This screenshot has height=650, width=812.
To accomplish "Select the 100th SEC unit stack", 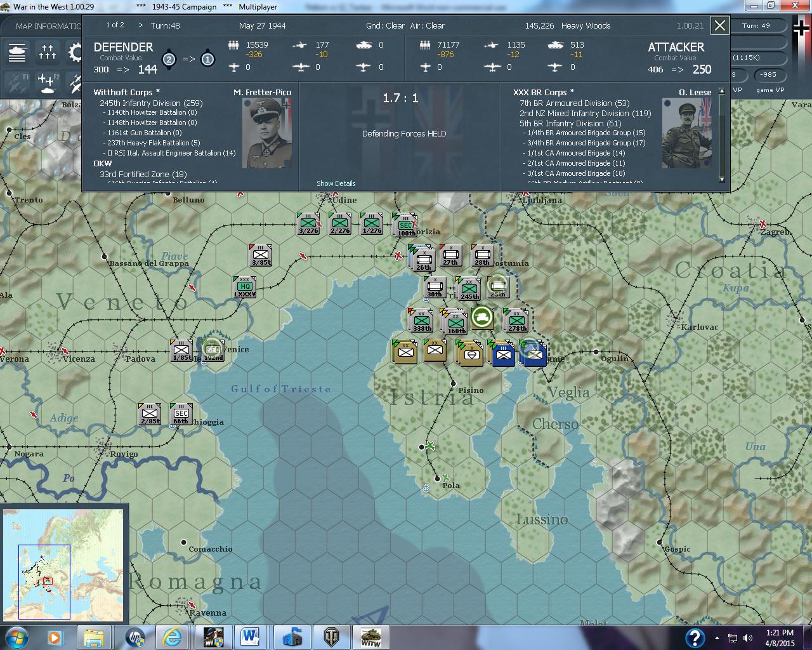I will (x=405, y=225).
